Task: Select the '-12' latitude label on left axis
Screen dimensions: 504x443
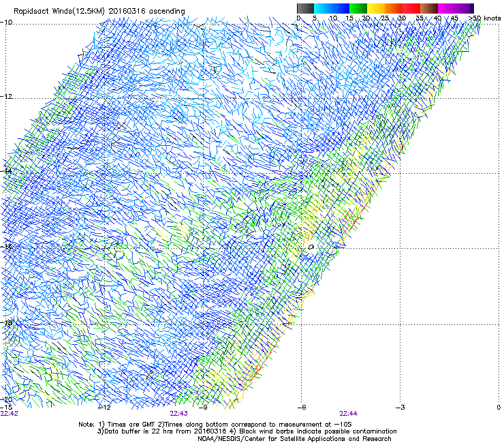Action: pyautogui.click(x=6, y=97)
